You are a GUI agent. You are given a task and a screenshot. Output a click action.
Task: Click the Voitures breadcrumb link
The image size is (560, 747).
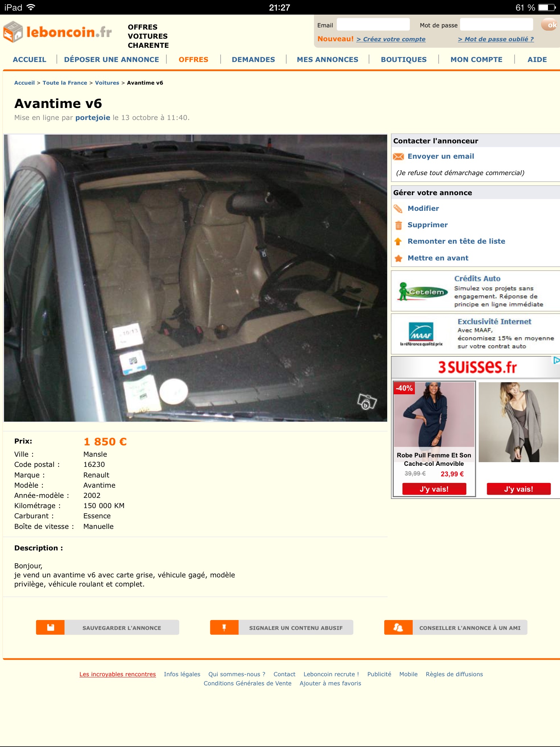click(107, 83)
